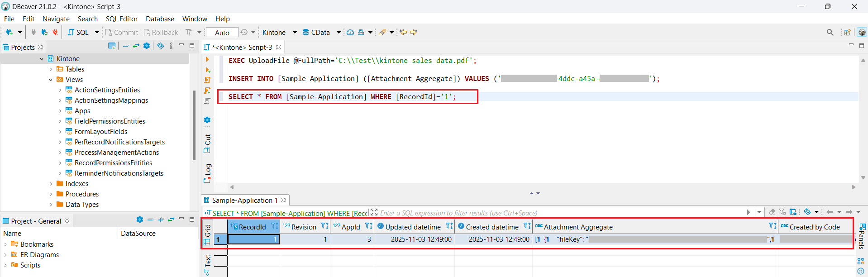Collapse the Views tree node
Image resolution: width=868 pixels, height=277 pixels.
point(51,80)
